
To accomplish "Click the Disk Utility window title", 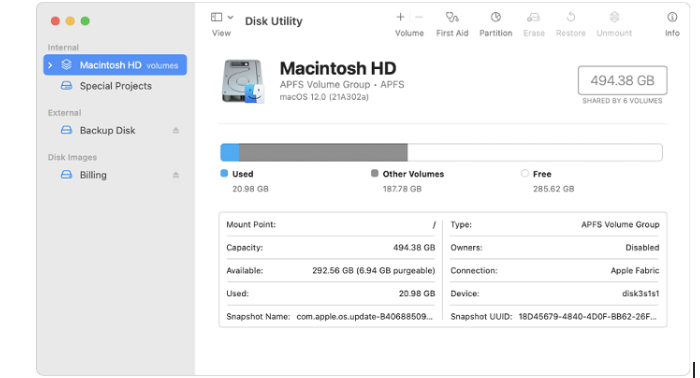I will click(x=274, y=21).
